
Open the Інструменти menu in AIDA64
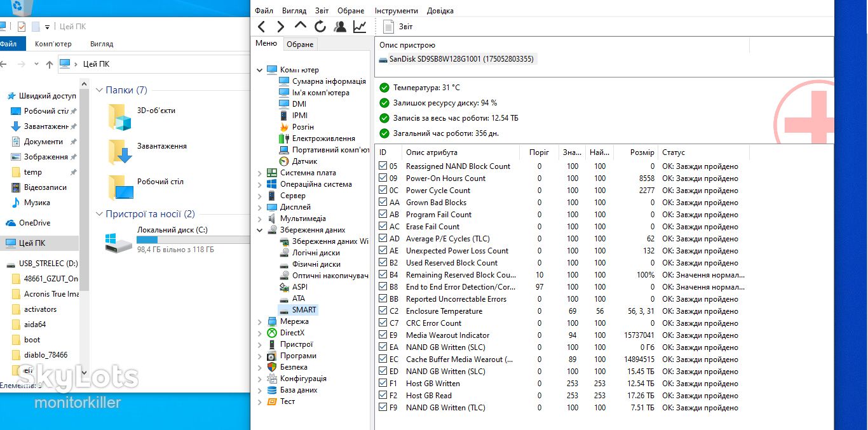coord(397,11)
